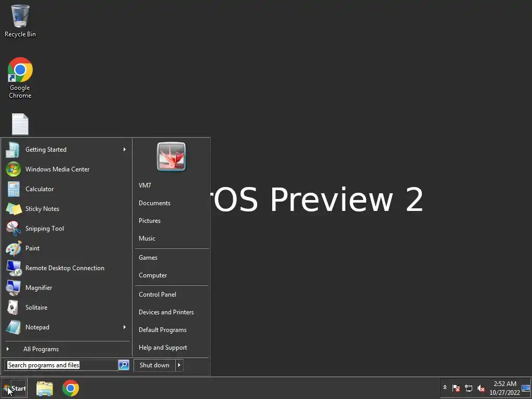Click the network tray icon
The width and height of the screenshot is (532, 399).
coord(469,388)
